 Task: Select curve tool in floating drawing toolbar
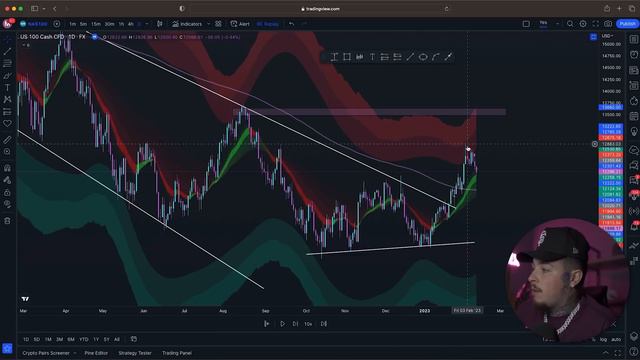point(436,57)
